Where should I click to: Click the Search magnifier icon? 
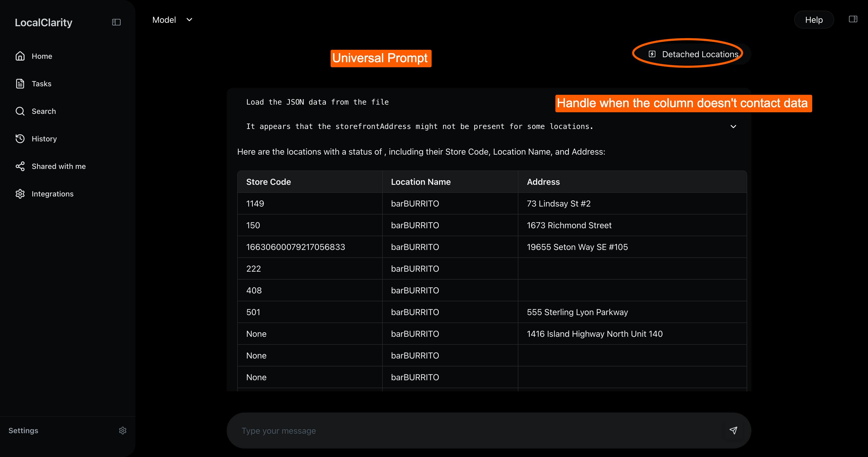[20, 111]
